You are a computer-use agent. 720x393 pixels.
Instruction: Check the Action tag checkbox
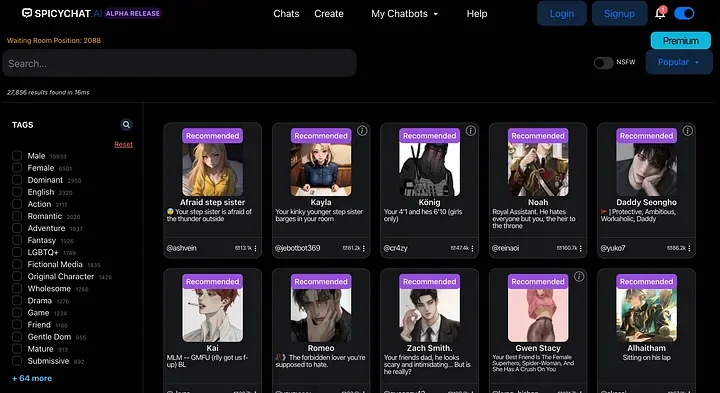tap(17, 204)
